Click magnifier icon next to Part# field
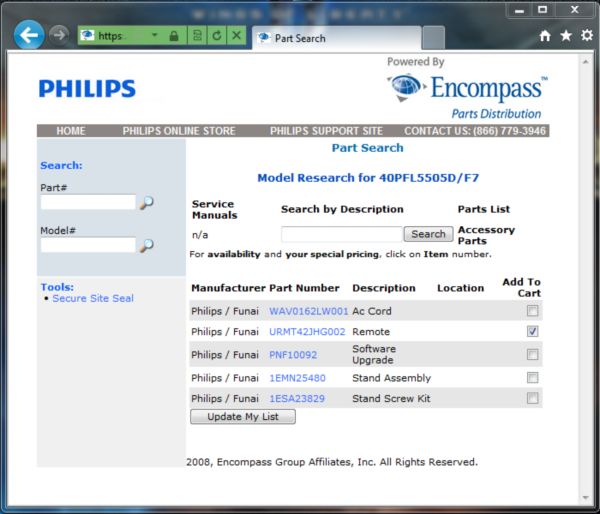This screenshot has height=514, width=600. point(147,202)
